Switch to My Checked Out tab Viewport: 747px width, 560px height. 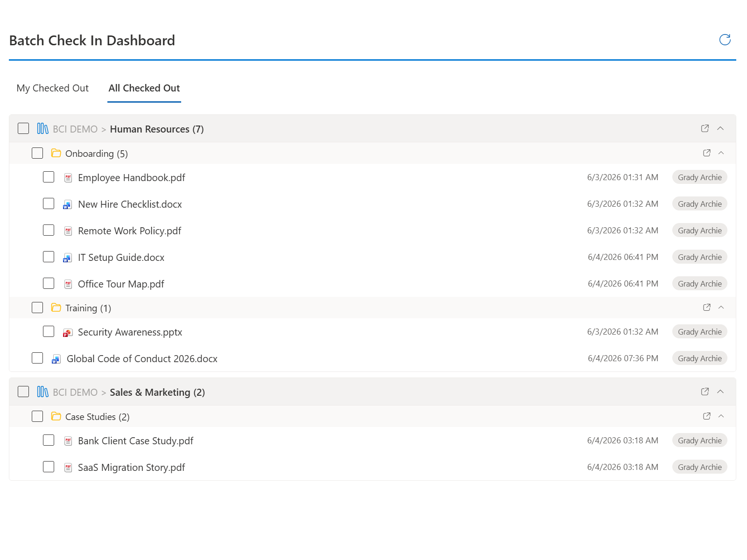[52, 88]
